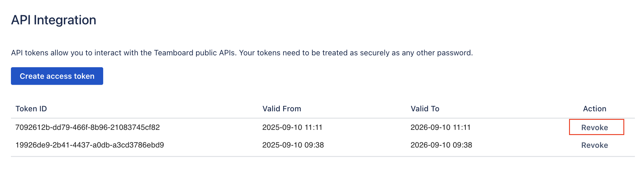Screen dimensions: 644x177
Task: Click the Create access token button
Action: pos(57,76)
